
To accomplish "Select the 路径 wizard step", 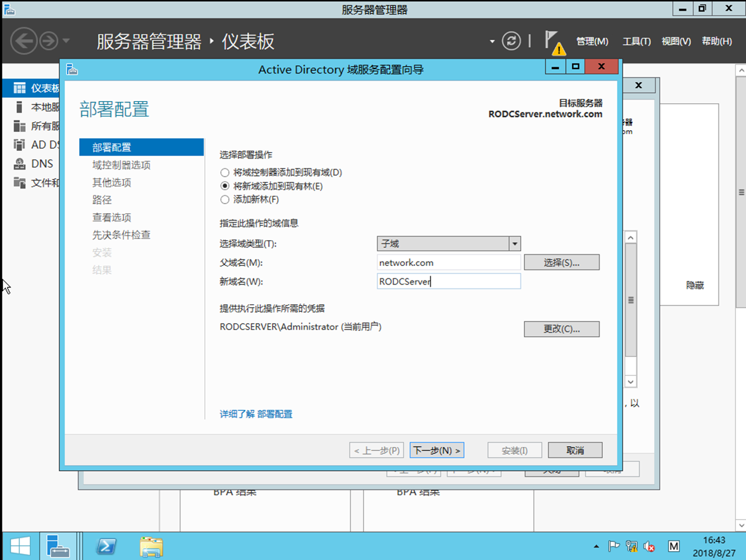I will tap(102, 200).
